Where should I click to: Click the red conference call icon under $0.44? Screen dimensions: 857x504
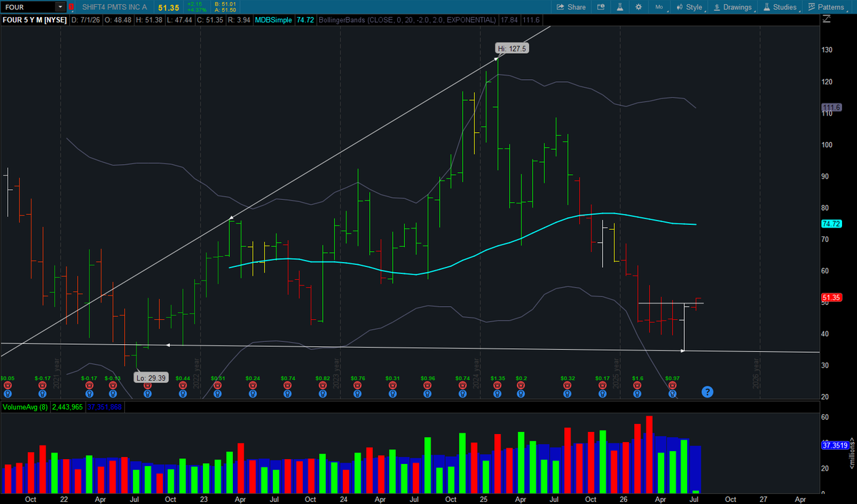[183, 385]
